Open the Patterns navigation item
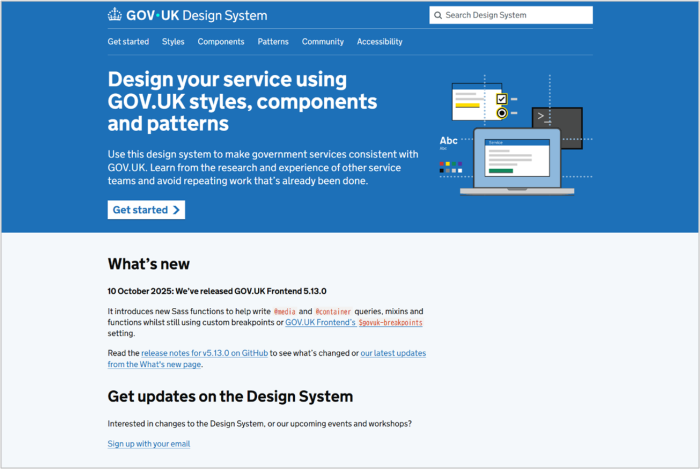Screen dimensions: 700x469 point(273,42)
